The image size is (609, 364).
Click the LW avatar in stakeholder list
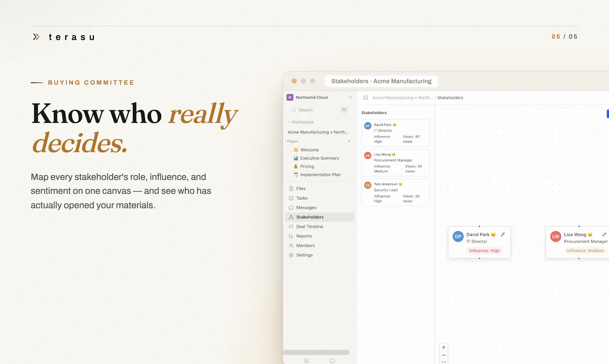pyautogui.click(x=368, y=156)
